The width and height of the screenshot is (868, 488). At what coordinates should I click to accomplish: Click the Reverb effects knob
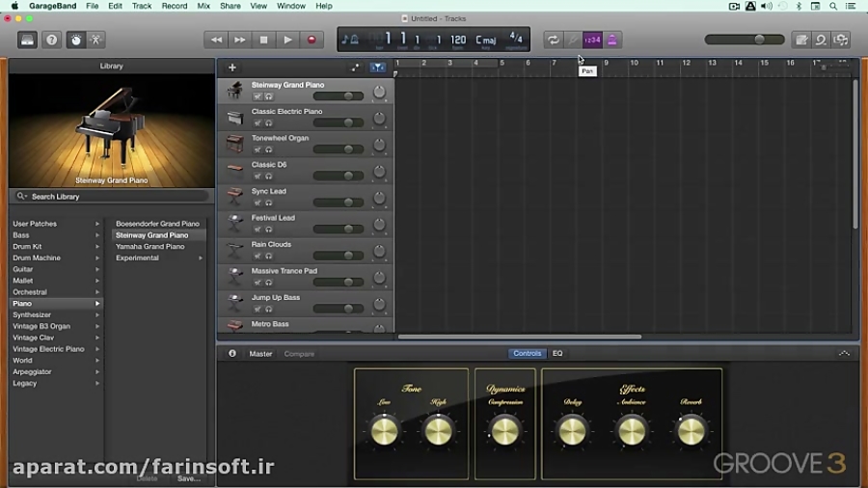point(691,431)
